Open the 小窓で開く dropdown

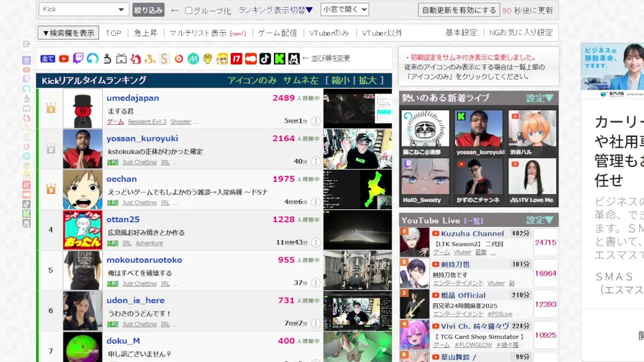[x=345, y=10]
